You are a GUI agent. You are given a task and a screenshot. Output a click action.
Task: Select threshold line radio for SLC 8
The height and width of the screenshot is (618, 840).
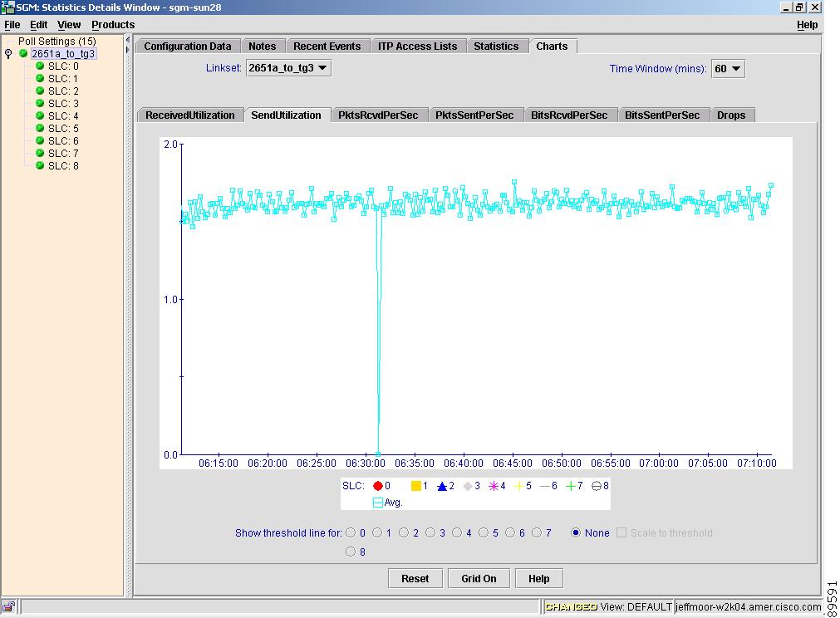coord(351,552)
